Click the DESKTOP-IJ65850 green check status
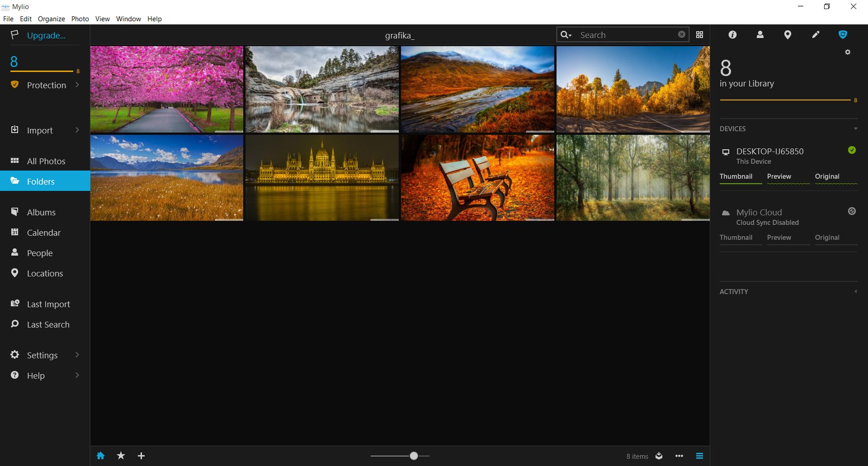868x466 pixels. point(852,150)
